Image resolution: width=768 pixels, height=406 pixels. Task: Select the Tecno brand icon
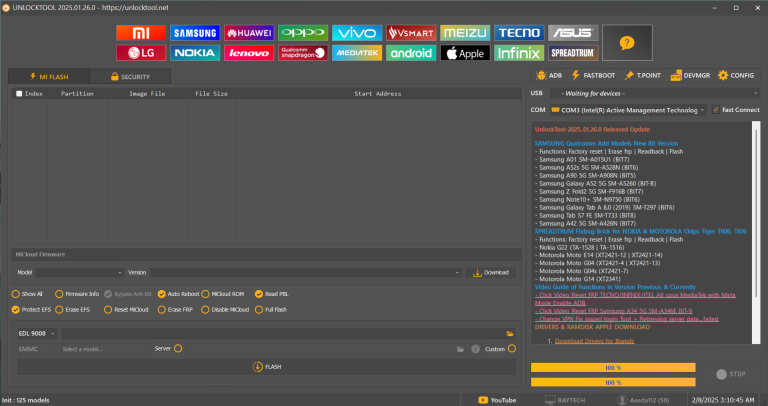519,33
